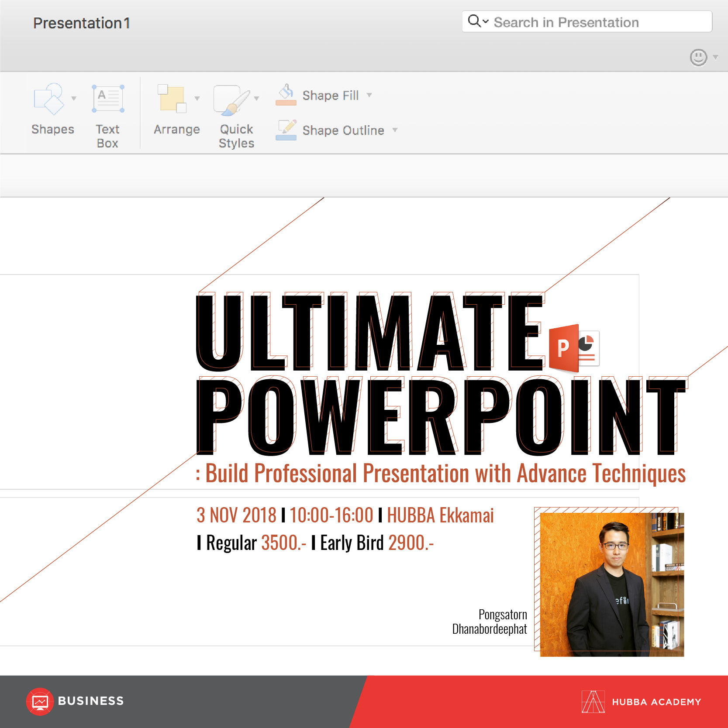
Task: Expand the Quick Styles dropdown arrow
Action: (x=257, y=98)
